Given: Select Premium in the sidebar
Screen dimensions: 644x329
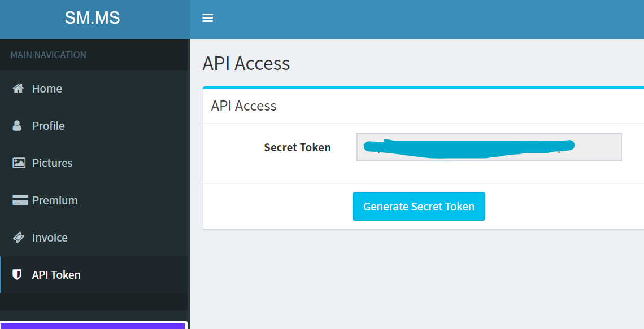Looking at the screenshot, I should 55,200.
